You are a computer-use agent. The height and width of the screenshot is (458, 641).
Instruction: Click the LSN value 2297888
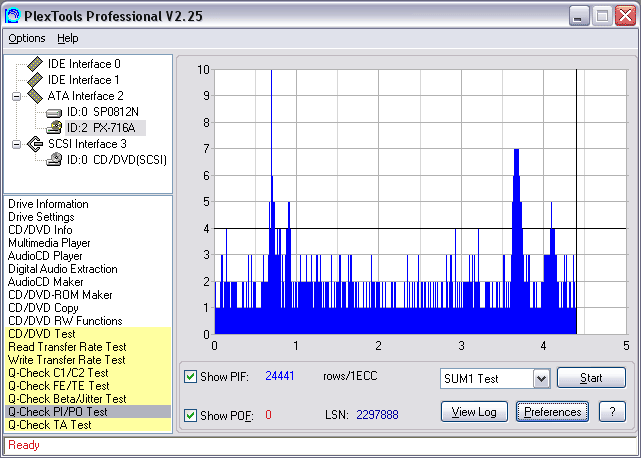(x=377, y=415)
